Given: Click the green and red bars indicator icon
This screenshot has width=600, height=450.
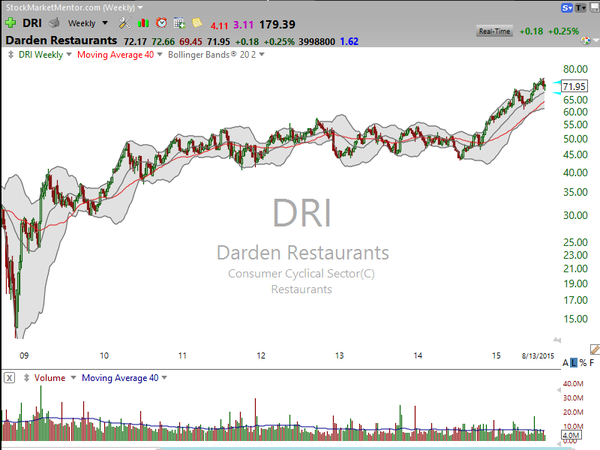Looking at the screenshot, I should 143,23.
